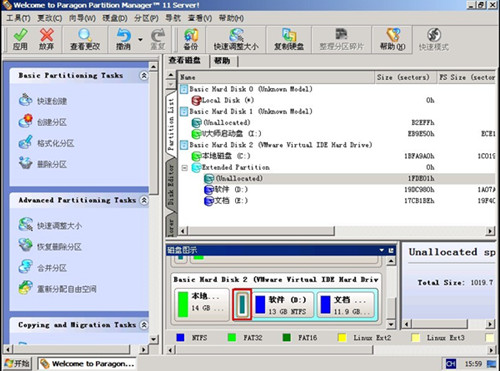This screenshot has width=500, height=371.
Task: Open Help (帮助) toolbar icon
Action: click(x=393, y=35)
